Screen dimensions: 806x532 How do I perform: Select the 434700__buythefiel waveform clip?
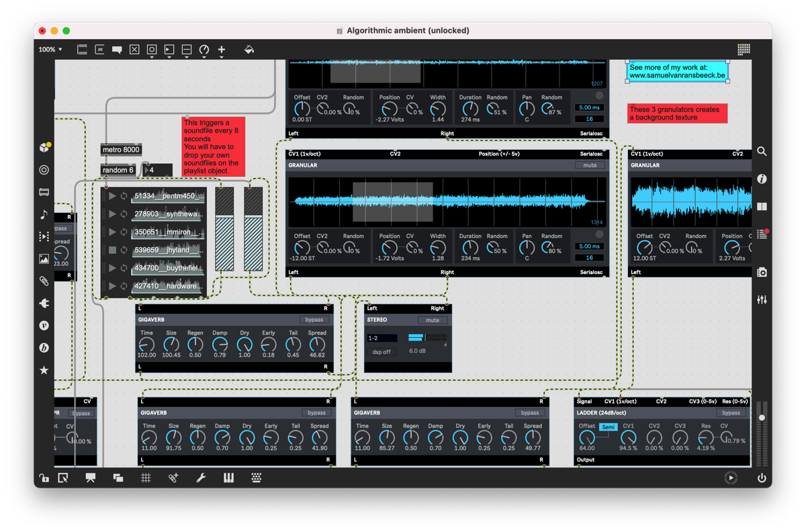point(168,268)
